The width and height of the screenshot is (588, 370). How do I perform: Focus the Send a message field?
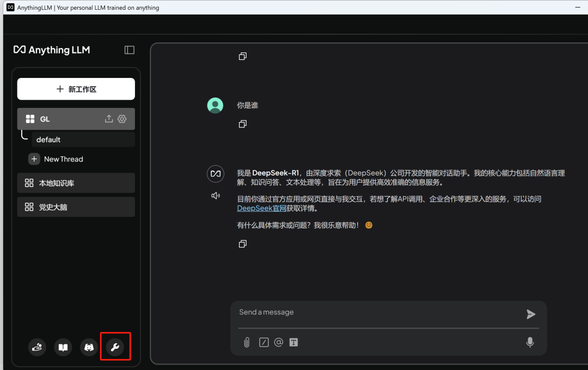pyautogui.click(x=379, y=313)
